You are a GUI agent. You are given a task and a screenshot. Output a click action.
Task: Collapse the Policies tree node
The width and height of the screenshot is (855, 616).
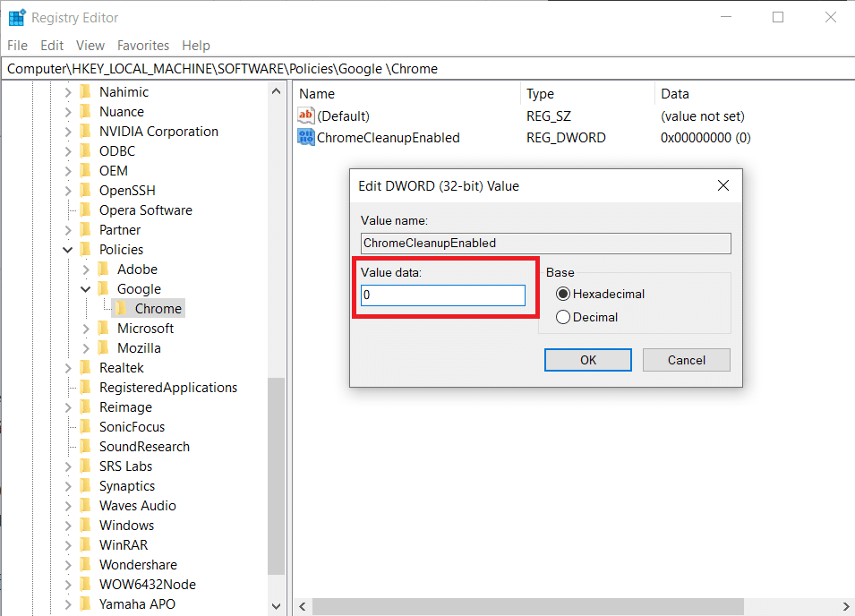(x=68, y=250)
